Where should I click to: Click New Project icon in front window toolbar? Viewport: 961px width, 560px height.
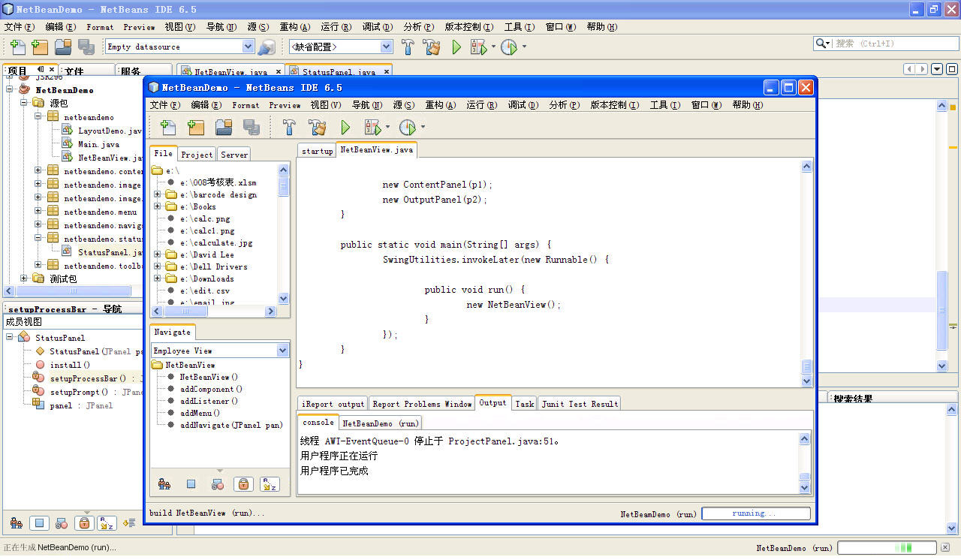(x=196, y=128)
